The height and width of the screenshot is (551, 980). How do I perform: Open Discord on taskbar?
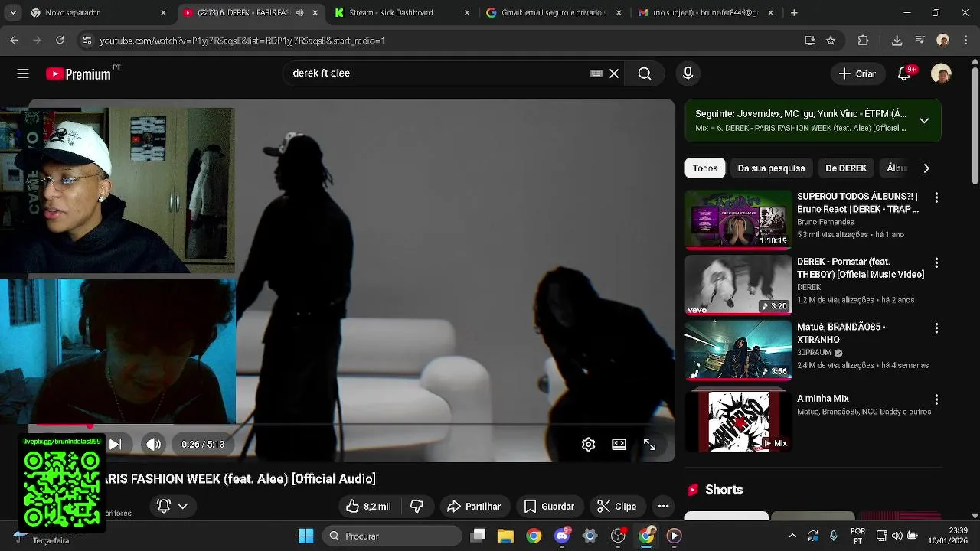click(562, 536)
